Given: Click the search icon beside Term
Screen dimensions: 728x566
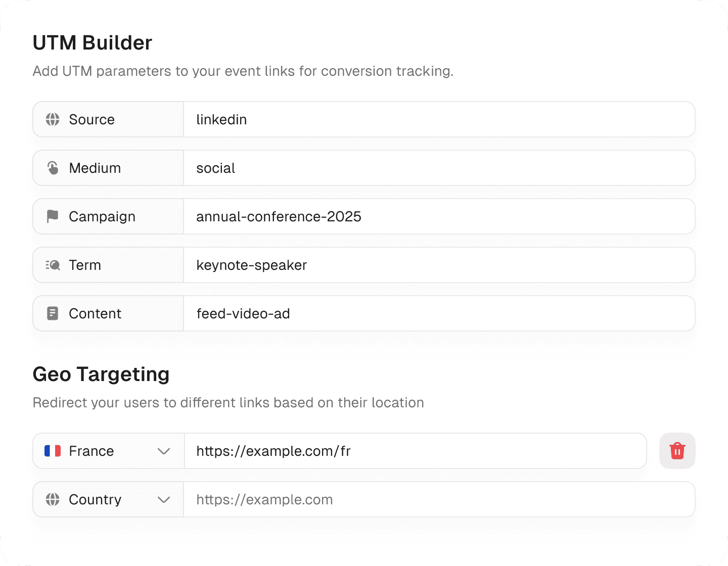Looking at the screenshot, I should [x=53, y=265].
